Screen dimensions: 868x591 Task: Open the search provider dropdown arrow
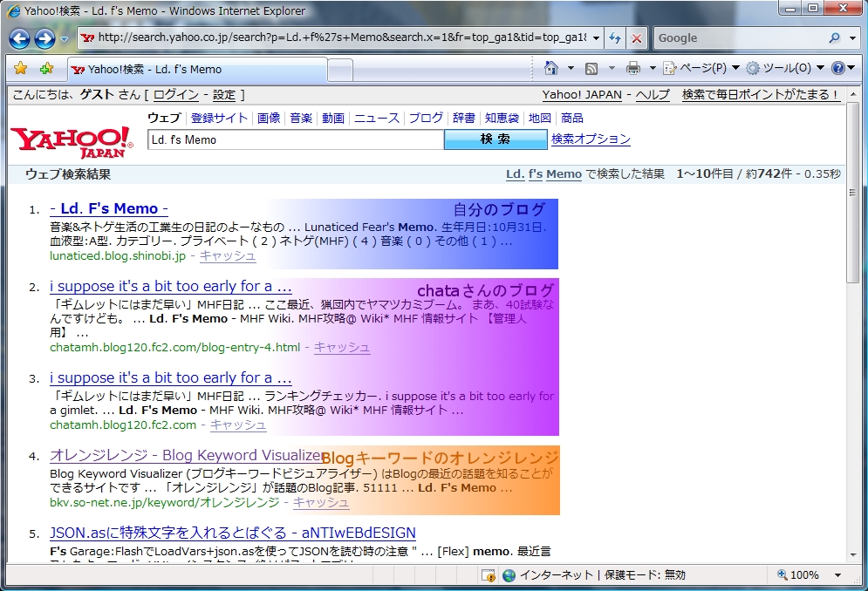(x=852, y=38)
